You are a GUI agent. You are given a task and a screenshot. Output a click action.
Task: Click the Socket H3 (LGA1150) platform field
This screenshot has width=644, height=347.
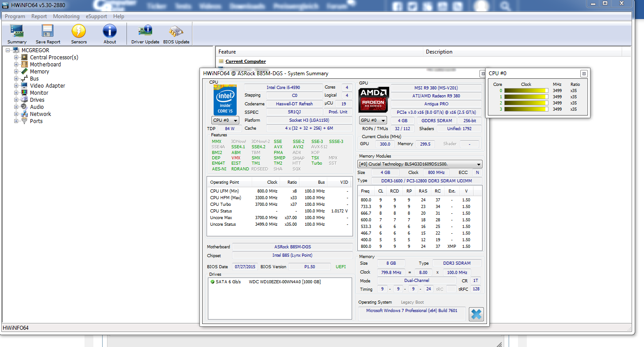coord(309,120)
